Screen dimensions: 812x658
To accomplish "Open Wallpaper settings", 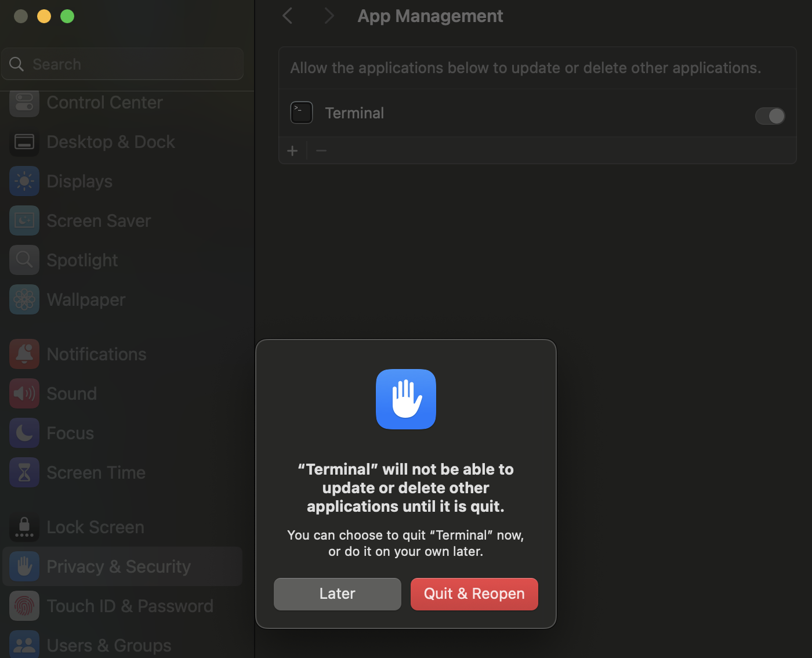I will coord(122,299).
